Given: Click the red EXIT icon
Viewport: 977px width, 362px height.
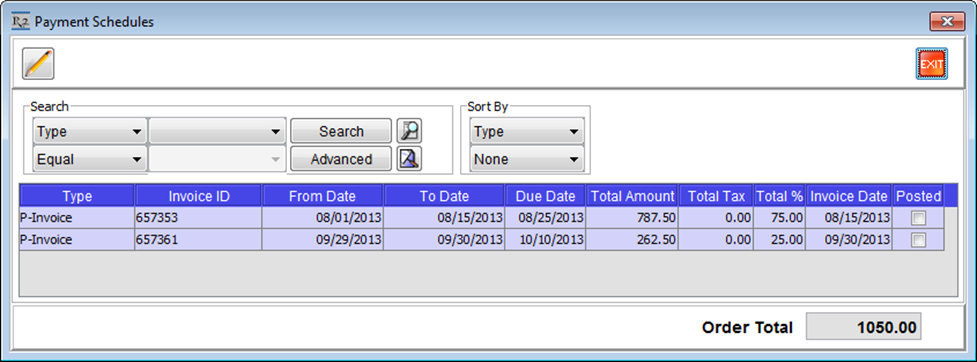Looking at the screenshot, I should point(932,64).
